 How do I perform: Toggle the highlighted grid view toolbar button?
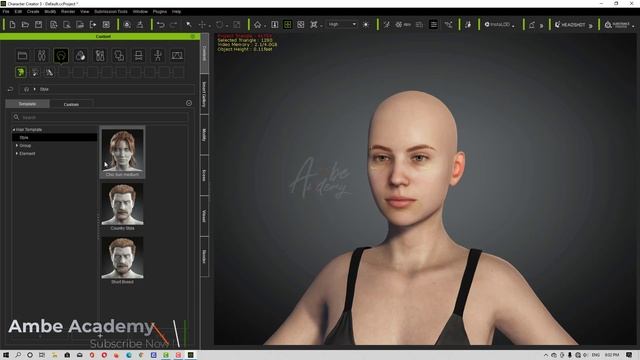tap(288, 25)
